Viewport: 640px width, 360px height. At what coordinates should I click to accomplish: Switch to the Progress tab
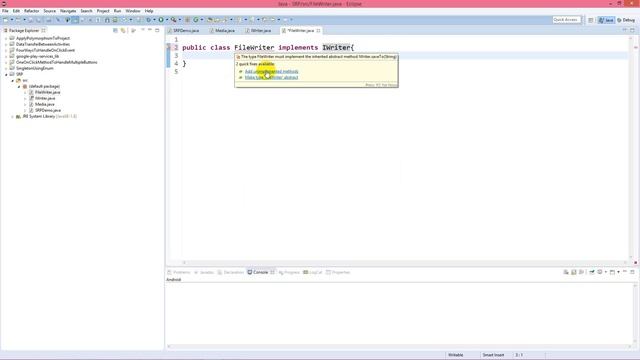289,272
